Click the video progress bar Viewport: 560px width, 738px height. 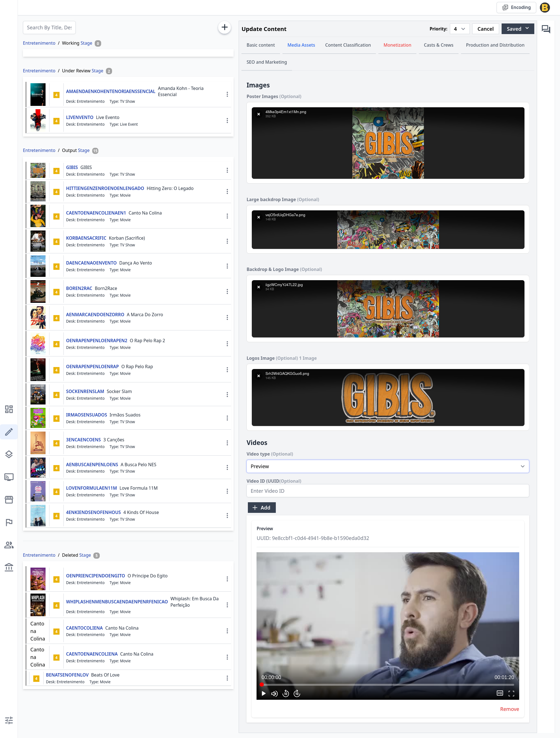tap(388, 685)
